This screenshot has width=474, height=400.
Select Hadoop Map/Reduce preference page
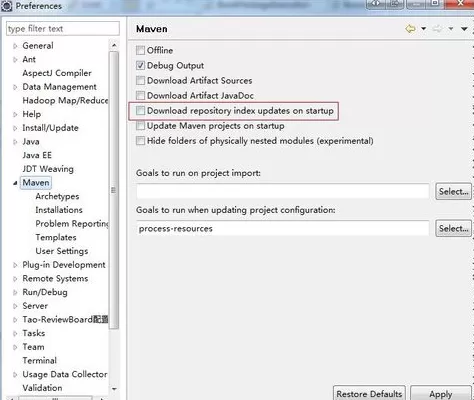point(65,100)
